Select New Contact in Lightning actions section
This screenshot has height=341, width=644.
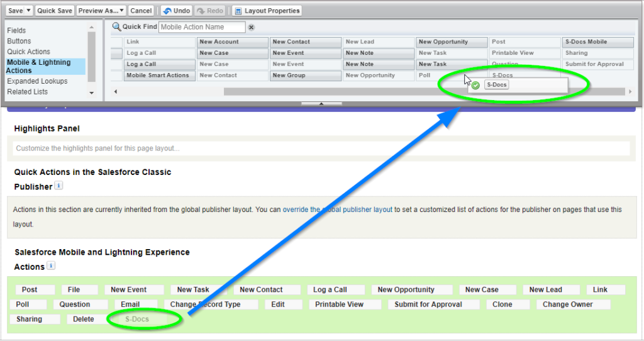coord(267,289)
